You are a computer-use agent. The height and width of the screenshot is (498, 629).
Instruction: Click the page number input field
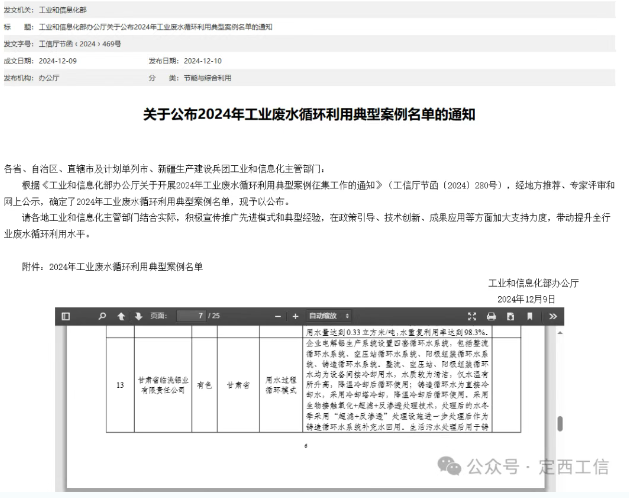pyautogui.click(x=190, y=316)
